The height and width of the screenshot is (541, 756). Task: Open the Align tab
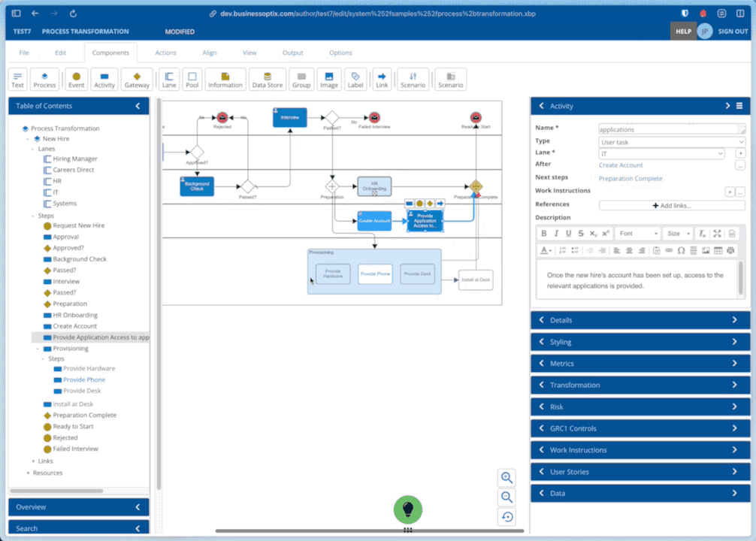coord(210,53)
